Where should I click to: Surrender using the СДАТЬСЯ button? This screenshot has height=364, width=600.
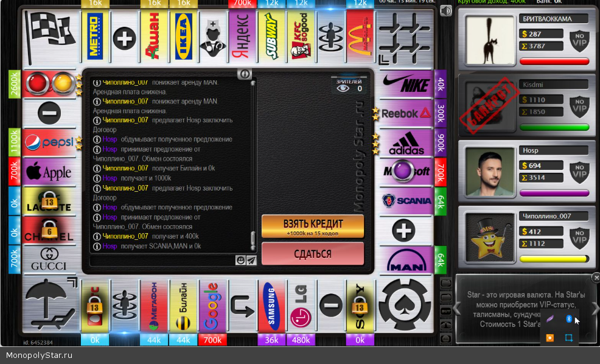click(313, 254)
